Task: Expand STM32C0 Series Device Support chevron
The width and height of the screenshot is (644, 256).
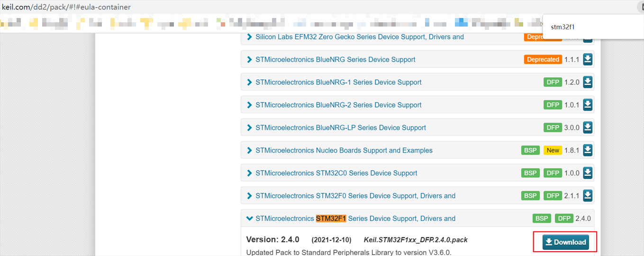Action: [x=250, y=173]
